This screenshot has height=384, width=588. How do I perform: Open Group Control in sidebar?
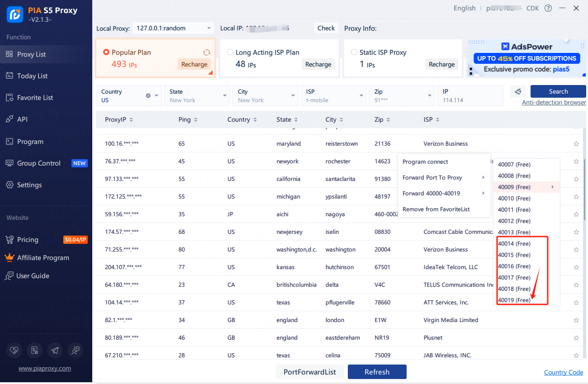46,163
